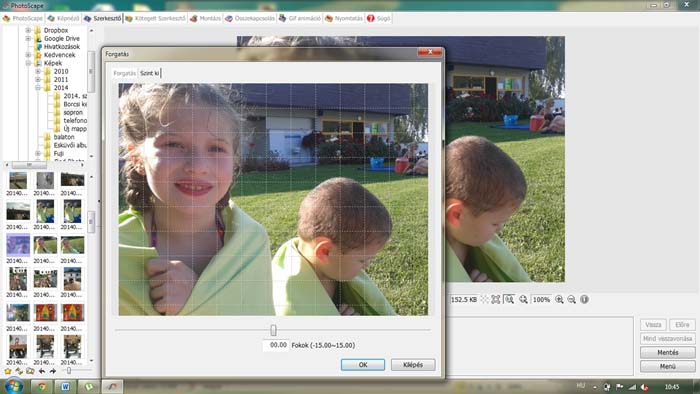Expand the Google Drive folder node
Screen dimensions: 700x394
[x=29, y=38]
